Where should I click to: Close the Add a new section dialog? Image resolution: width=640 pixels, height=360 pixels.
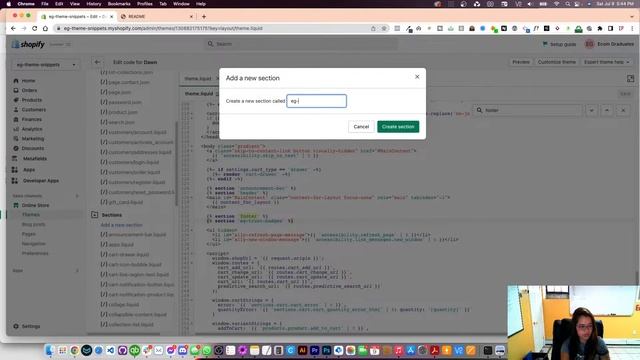point(417,77)
